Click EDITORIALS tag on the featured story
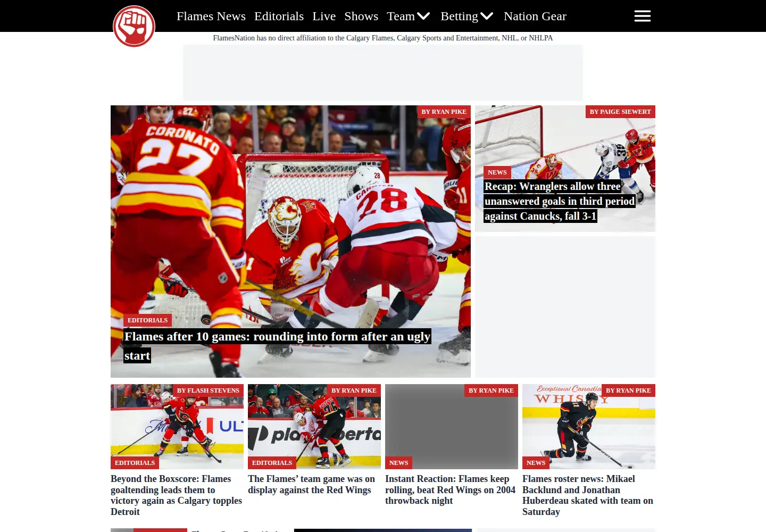Viewport: 766px width, 532px height. [x=147, y=320]
